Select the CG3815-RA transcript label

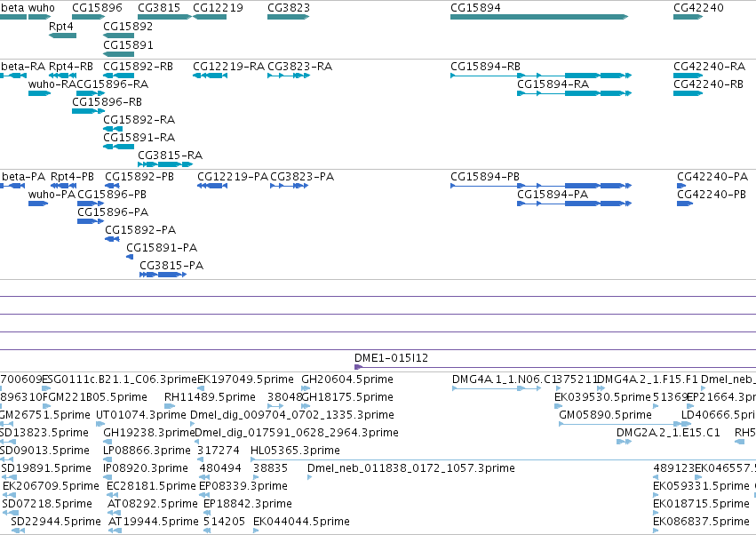171,156
